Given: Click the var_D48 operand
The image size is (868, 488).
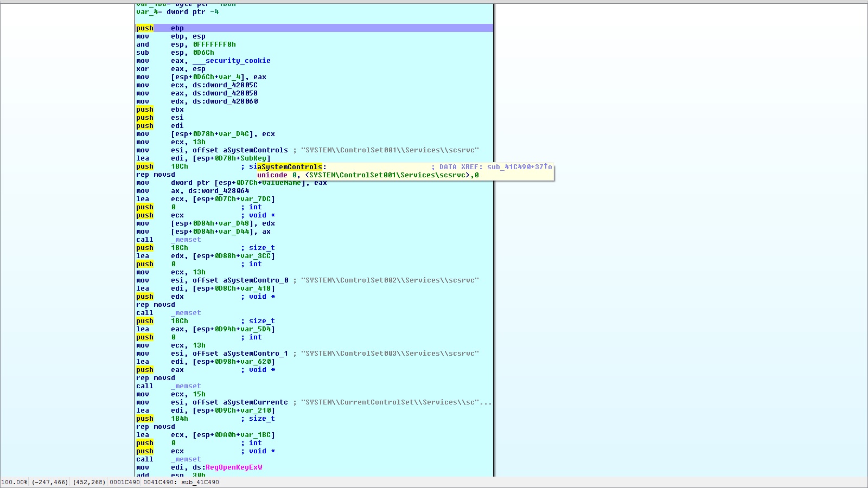Looking at the screenshot, I should point(234,223).
